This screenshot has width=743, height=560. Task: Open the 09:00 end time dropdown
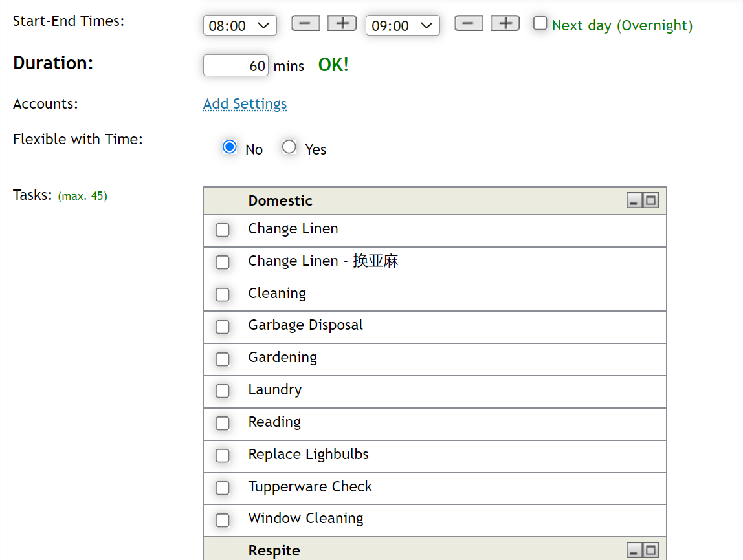tap(403, 25)
